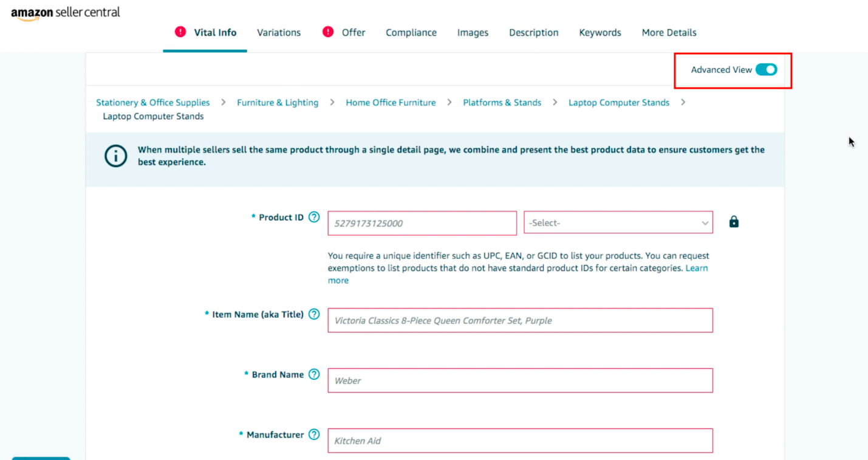Click the red alert icon on Offer
This screenshot has width=868, height=460.
coord(328,32)
